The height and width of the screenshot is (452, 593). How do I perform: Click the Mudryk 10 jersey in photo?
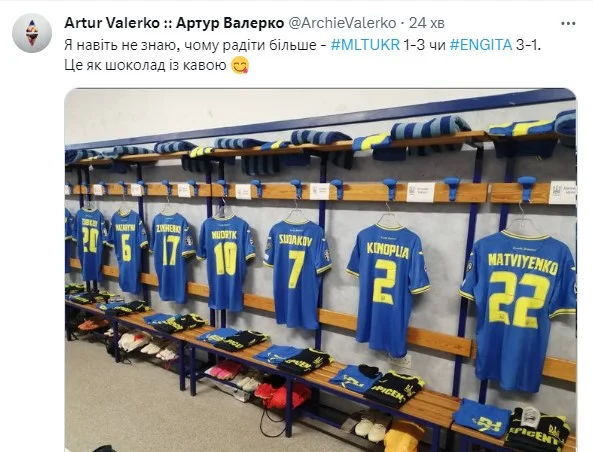(x=225, y=261)
